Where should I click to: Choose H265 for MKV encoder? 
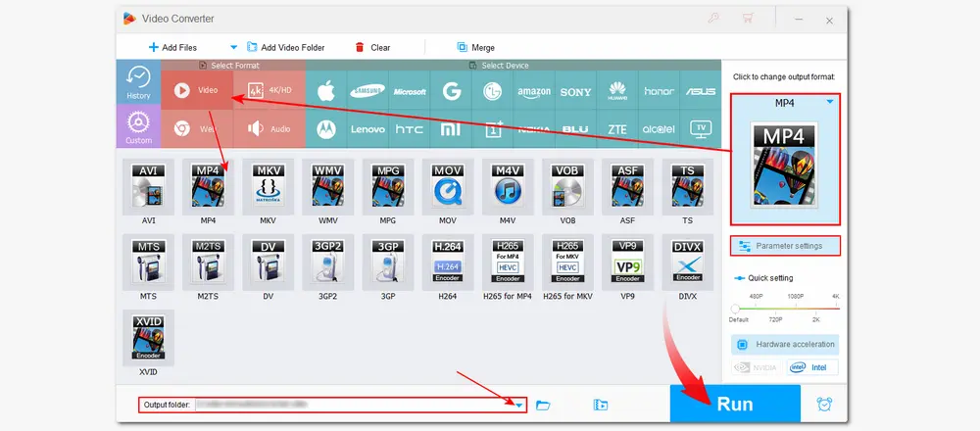(x=568, y=263)
